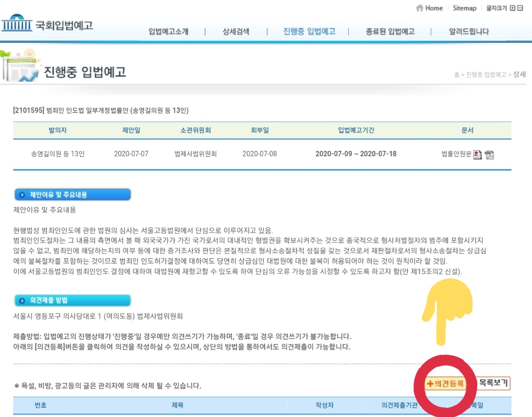Image resolution: width=532 pixels, height=417 pixels.
Task: Click the 의견제출기관 column header
Action: tap(399, 405)
